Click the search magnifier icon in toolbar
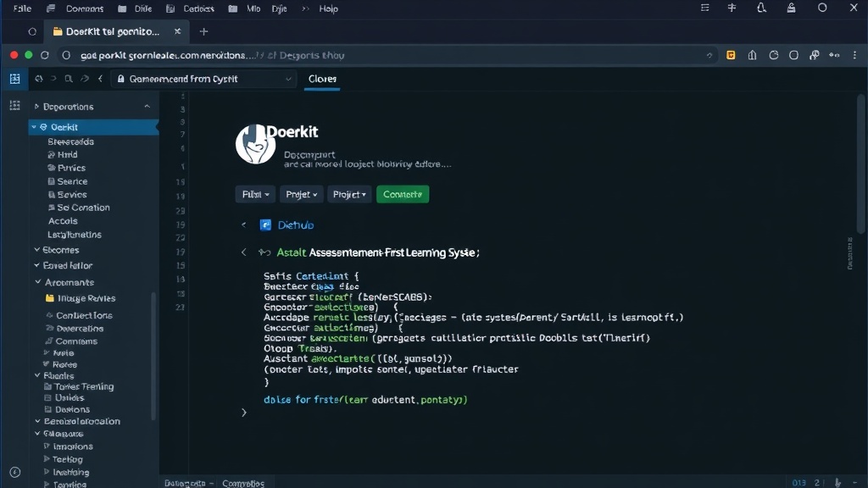This screenshot has width=868, height=488. tap(69, 79)
